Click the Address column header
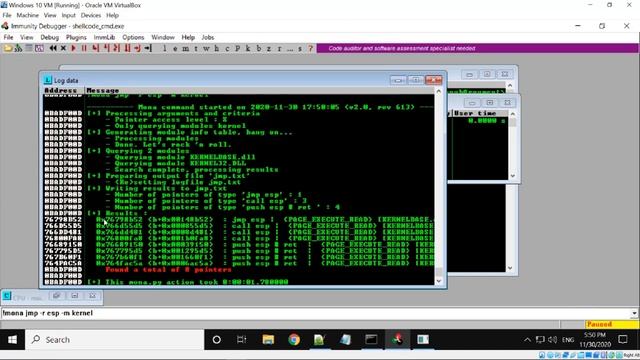Screen dimensions: 640x360 click(63, 90)
